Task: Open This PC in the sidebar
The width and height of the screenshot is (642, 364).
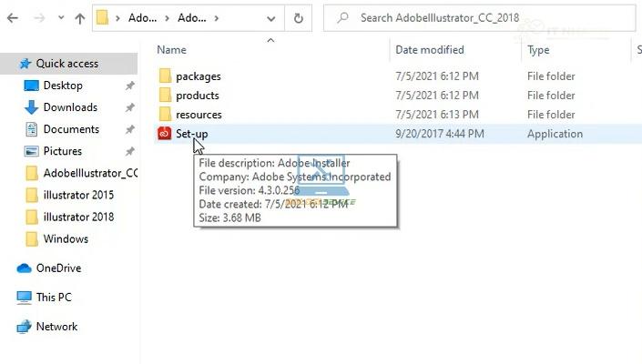Action: click(x=53, y=298)
